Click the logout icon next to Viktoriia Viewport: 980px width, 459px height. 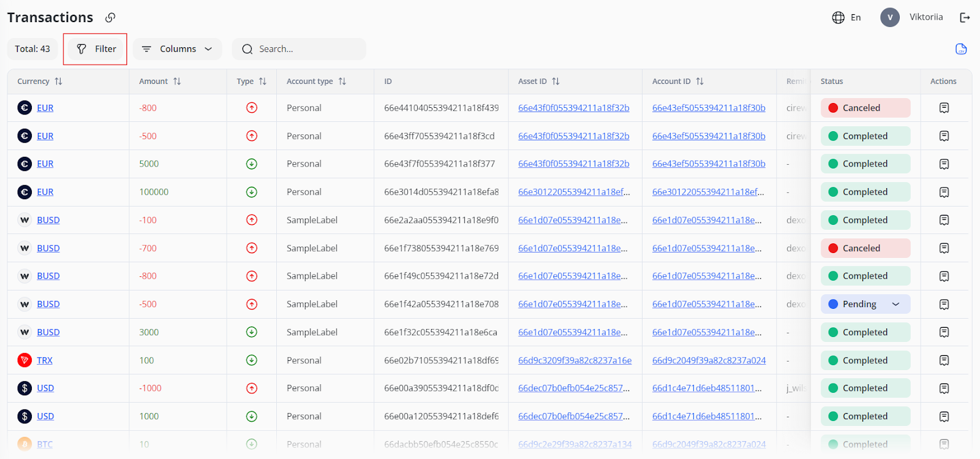tap(965, 17)
